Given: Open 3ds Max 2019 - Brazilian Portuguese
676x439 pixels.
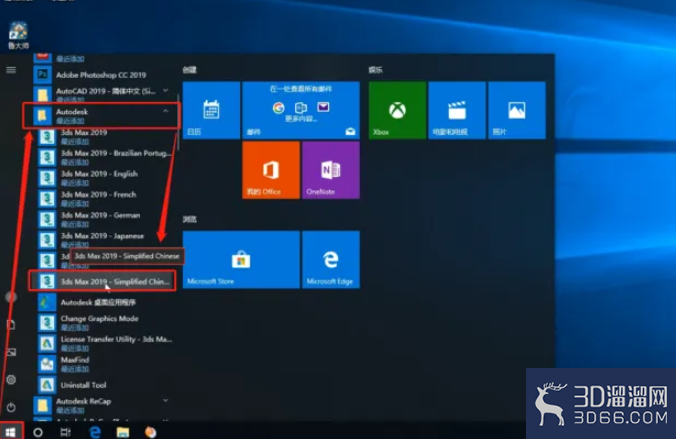Looking at the screenshot, I should (106, 157).
